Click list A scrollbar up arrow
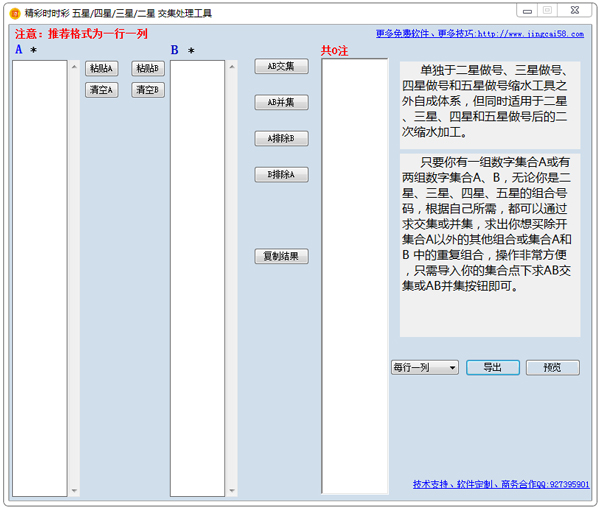This screenshot has width=600, height=509. pos(74,67)
